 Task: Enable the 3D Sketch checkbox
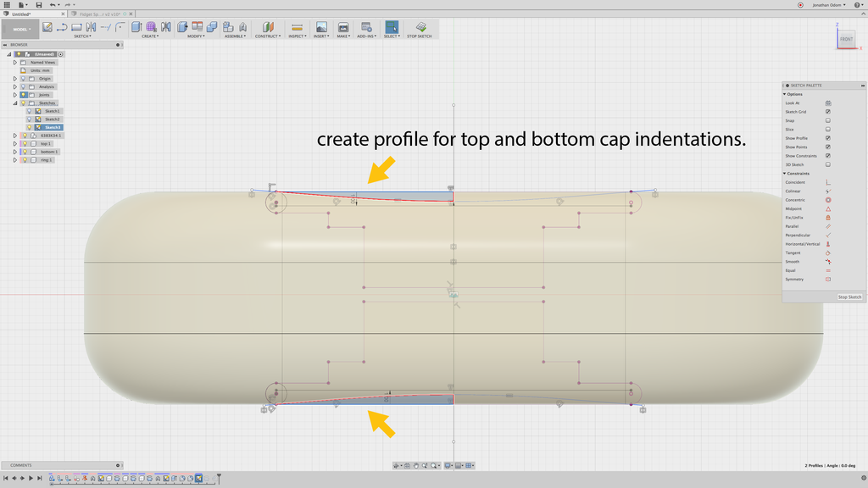(x=828, y=165)
